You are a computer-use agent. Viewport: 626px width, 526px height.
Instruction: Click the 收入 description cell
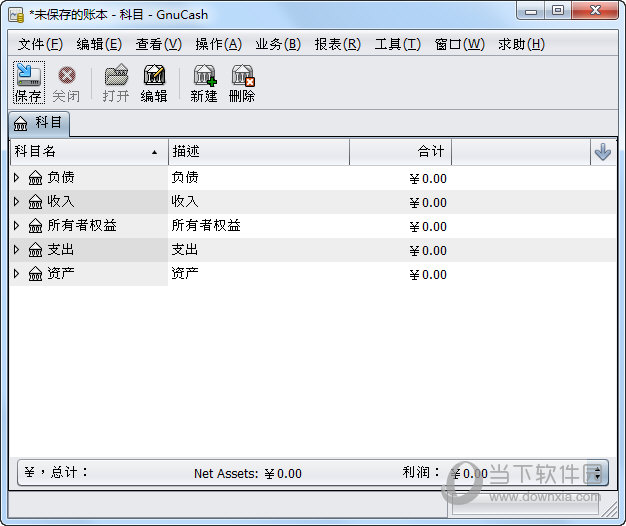185,202
